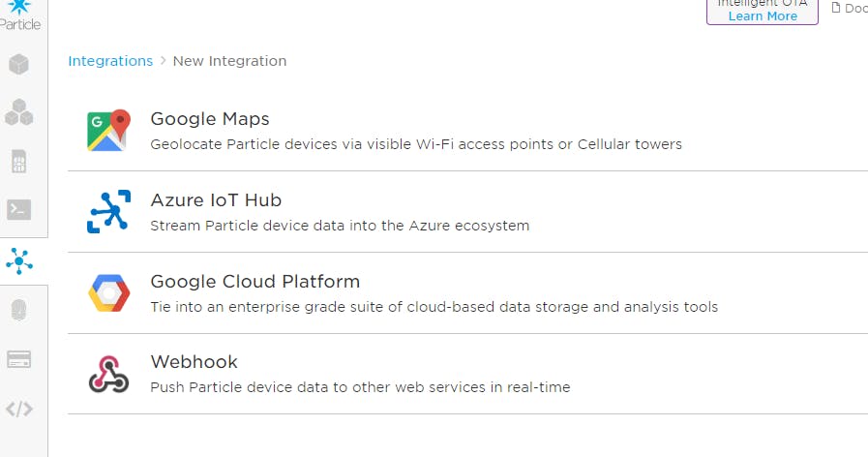Open the Console terminal icon
868x457 pixels.
click(19, 209)
